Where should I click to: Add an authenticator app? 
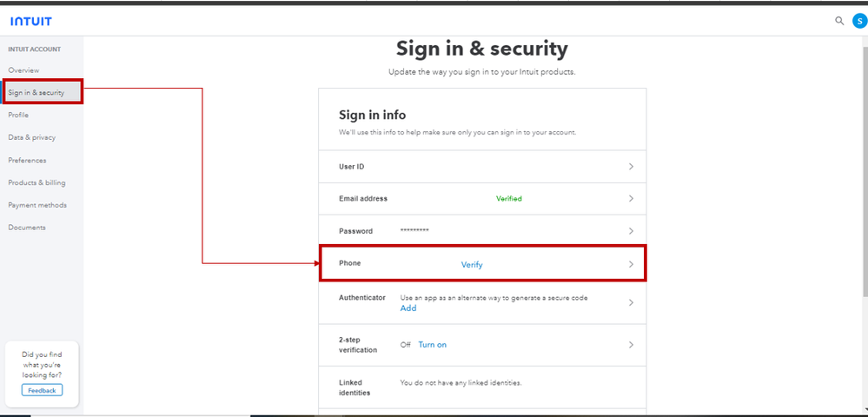point(407,308)
